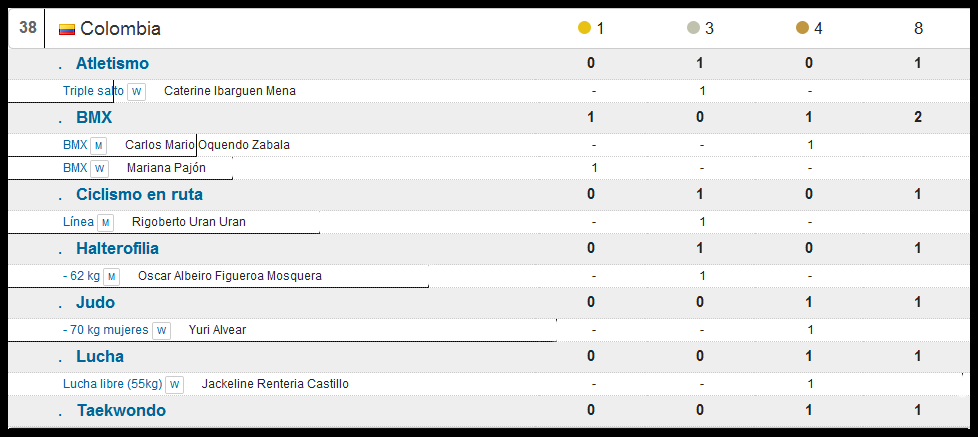This screenshot has width=978, height=437.
Task: Click the M badge beside Carlos Mario's BMX
Action: click(x=99, y=145)
